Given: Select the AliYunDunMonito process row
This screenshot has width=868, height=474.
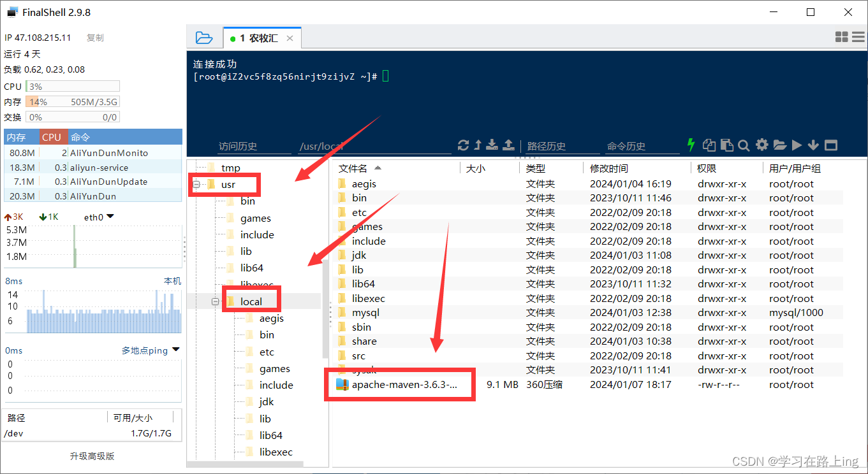Looking at the screenshot, I should click(x=93, y=153).
